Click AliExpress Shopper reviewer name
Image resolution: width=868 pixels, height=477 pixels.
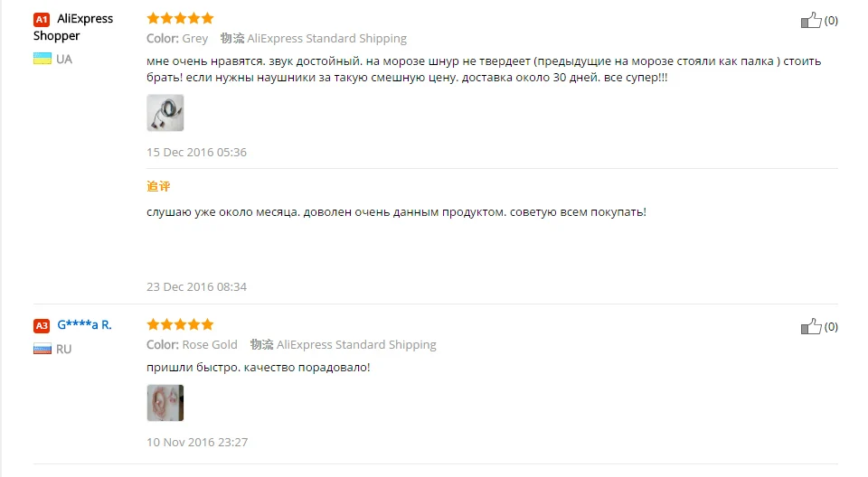coord(73,27)
